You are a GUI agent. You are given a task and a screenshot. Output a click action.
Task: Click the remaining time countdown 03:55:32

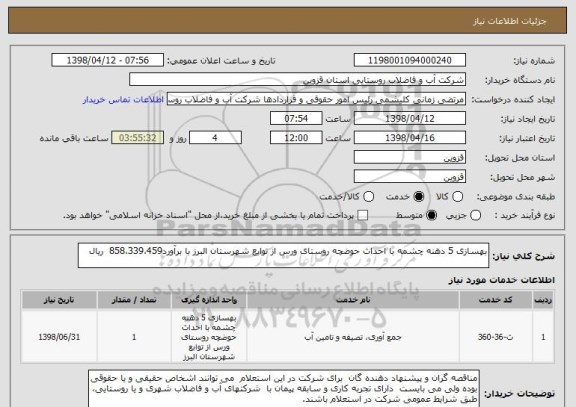pos(137,138)
